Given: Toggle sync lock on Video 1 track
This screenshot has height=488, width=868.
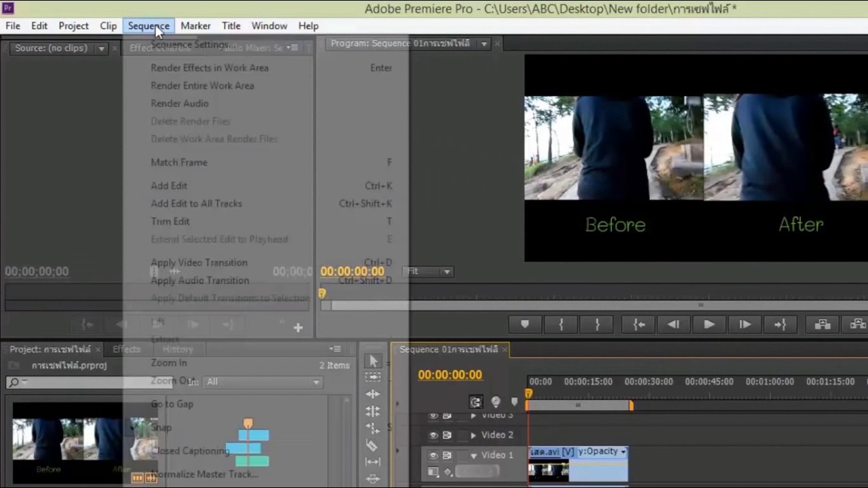Looking at the screenshot, I should pyautogui.click(x=448, y=455).
